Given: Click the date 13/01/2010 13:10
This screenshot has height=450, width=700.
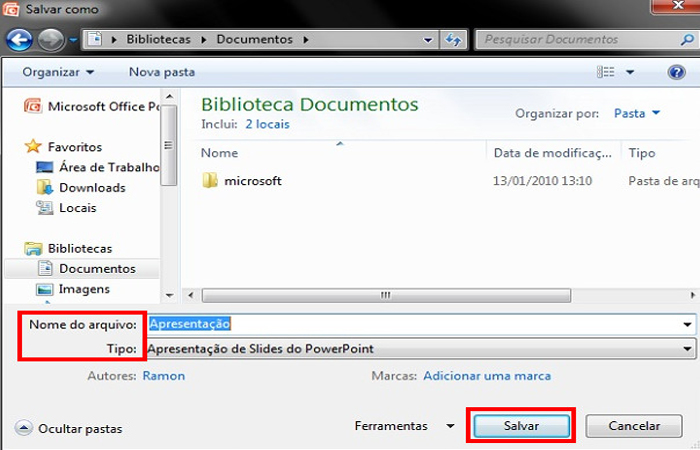Looking at the screenshot, I should (542, 181).
